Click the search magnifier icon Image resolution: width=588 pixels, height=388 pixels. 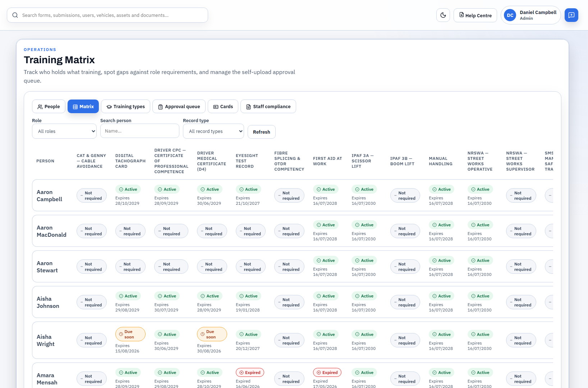coord(15,15)
